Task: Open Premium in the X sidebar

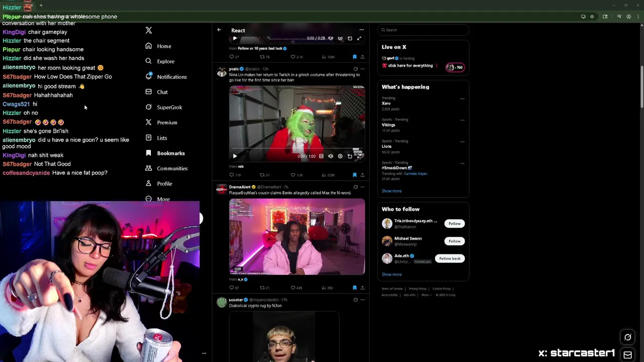Action: pos(161,123)
